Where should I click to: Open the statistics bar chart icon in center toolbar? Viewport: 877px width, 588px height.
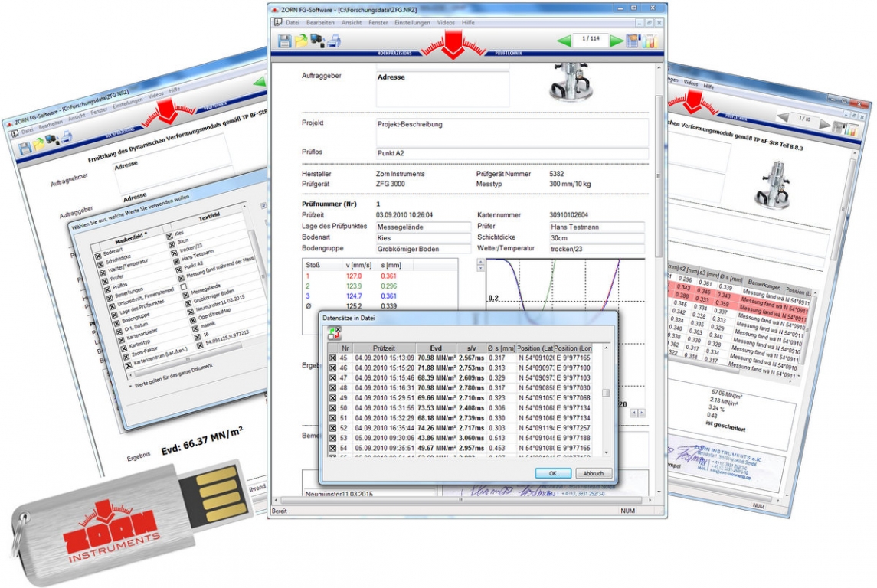[x=650, y=41]
